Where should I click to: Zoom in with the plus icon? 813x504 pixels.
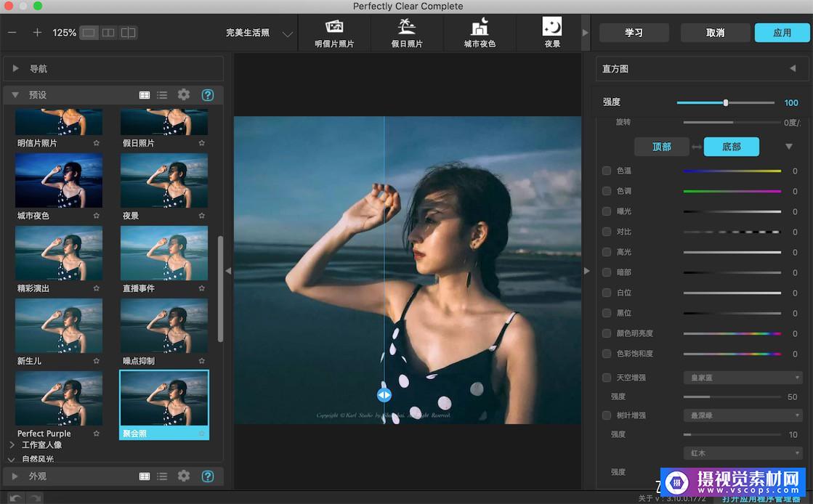point(37,33)
